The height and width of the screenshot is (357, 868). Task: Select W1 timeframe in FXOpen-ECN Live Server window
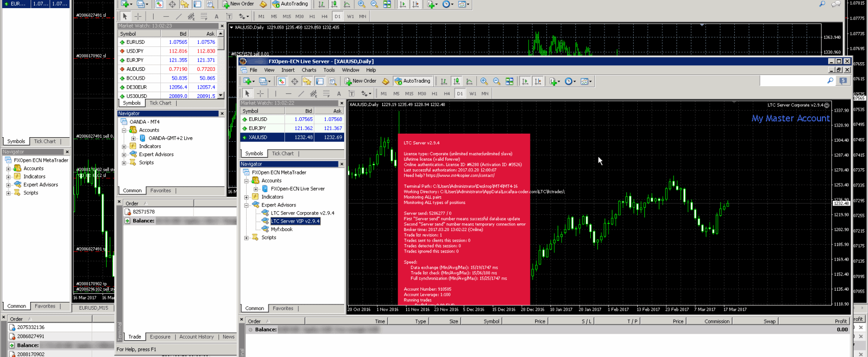tap(473, 94)
